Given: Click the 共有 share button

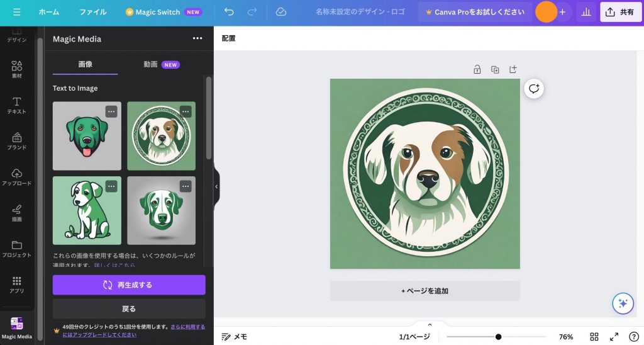Looking at the screenshot, I should click(x=620, y=12).
